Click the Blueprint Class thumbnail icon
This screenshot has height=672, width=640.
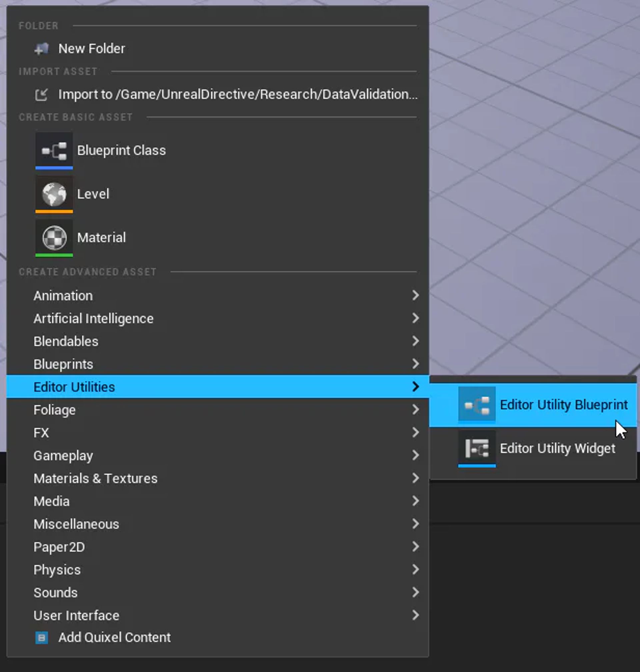click(54, 150)
